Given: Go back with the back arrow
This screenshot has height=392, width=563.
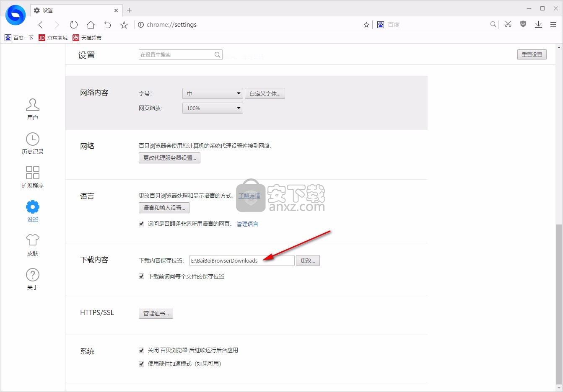Looking at the screenshot, I should tap(41, 25).
